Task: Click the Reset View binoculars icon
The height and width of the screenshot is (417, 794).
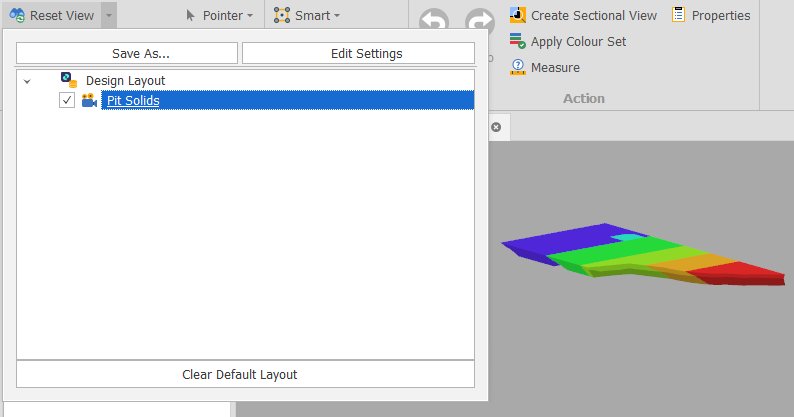Action: pos(17,15)
